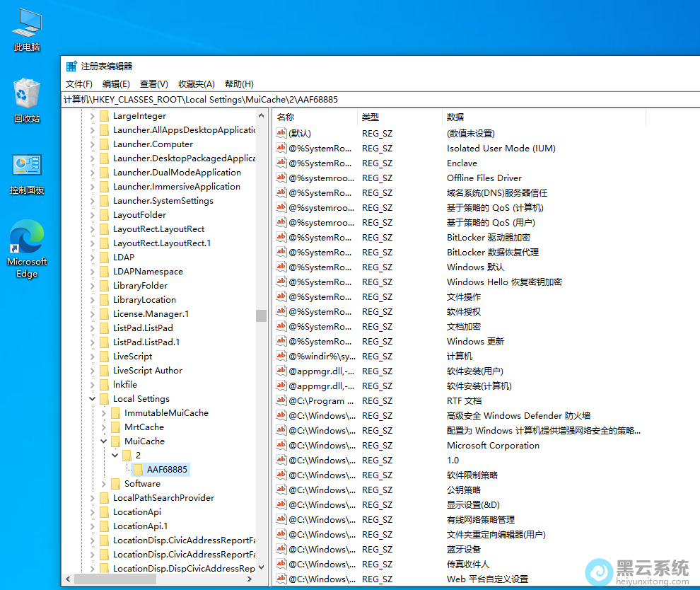Image resolution: width=700 pixels, height=590 pixels.
Task: Open the 控制面板 desktop icon
Action: pyautogui.click(x=26, y=164)
